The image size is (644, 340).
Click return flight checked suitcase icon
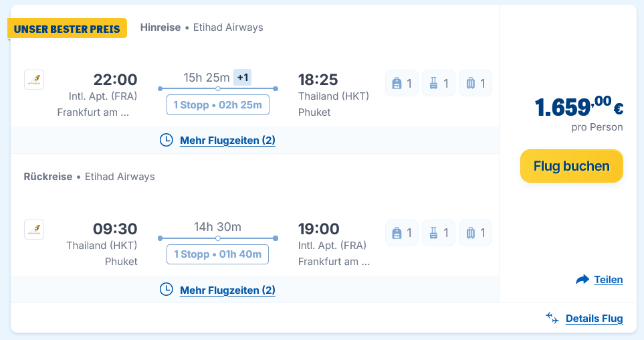(x=470, y=233)
